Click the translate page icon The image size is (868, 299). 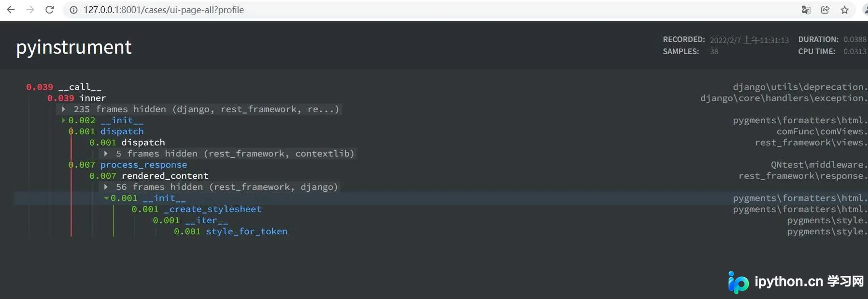click(806, 10)
